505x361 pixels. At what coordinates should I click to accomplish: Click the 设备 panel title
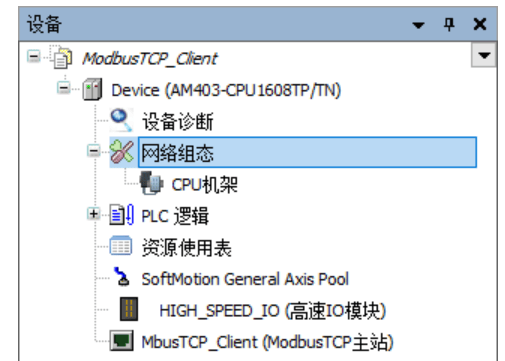click(44, 24)
